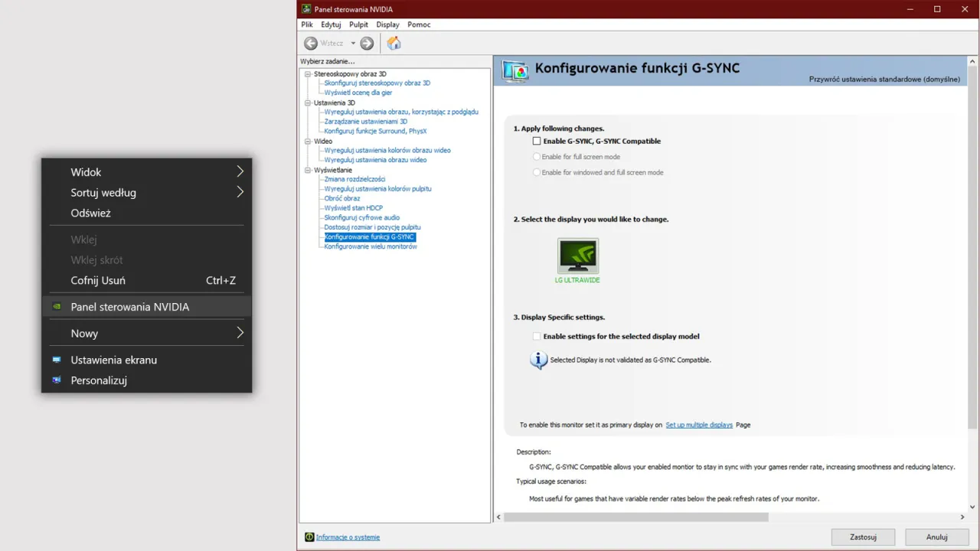The image size is (980, 551).
Task: Expand the Widok submenu in the context menu
Action: coord(240,171)
